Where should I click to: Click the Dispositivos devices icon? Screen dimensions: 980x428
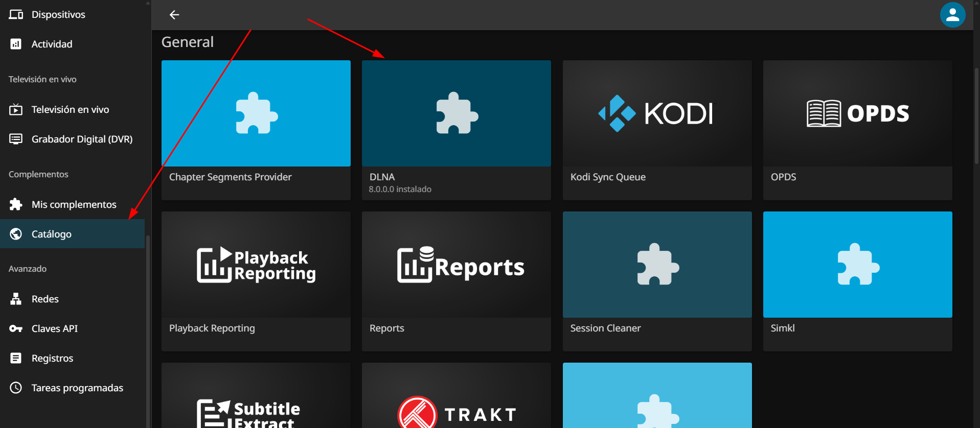(16, 14)
